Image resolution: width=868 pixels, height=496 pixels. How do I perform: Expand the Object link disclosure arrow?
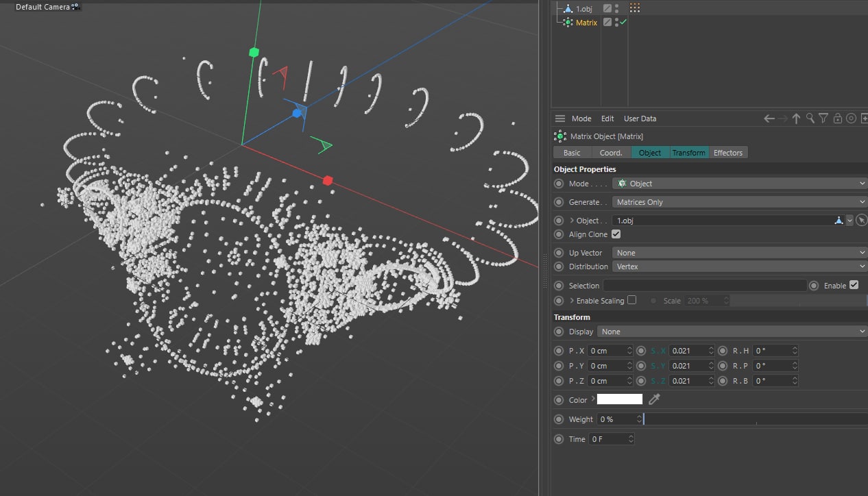572,221
